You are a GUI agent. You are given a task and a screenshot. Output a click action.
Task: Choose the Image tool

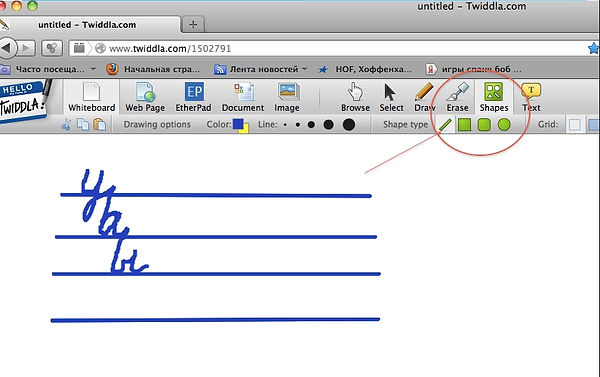pos(287,98)
